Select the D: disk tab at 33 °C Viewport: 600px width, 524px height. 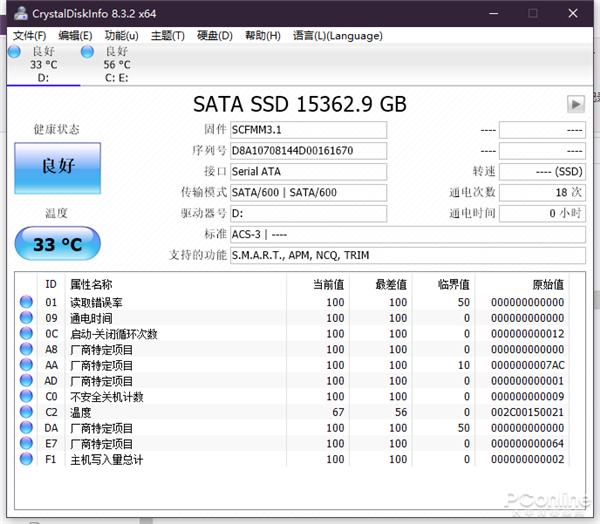(43, 64)
